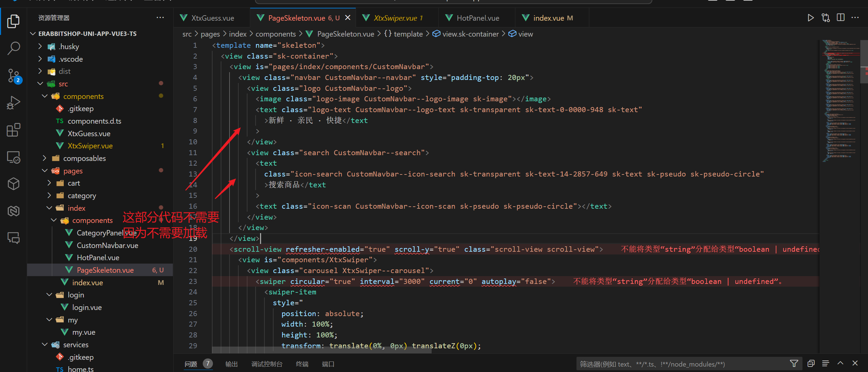Expand the composables folder
This screenshot has width=868, height=372.
(x=84, y=158)
